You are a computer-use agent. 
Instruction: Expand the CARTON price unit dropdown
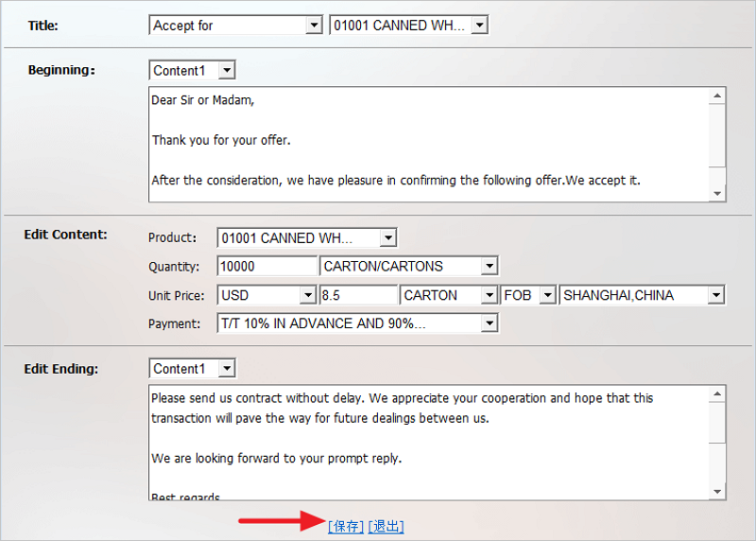(x=449, y=295)
